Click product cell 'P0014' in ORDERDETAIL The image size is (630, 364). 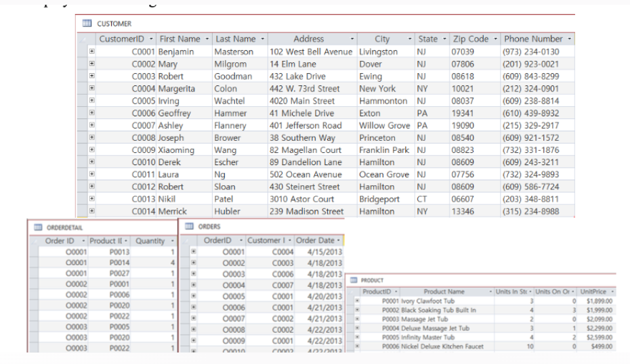tap(109, 263)
